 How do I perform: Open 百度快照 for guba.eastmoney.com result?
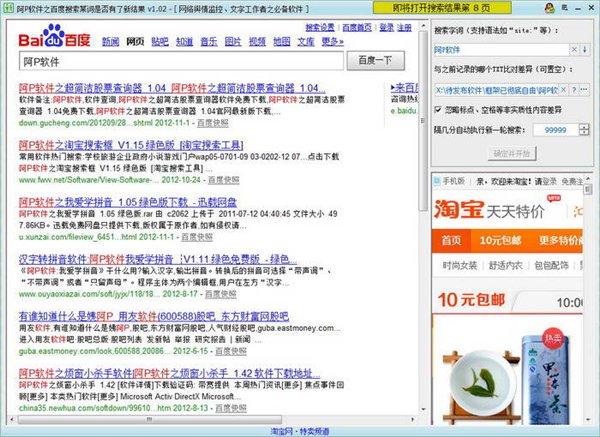tap(231, 351)
